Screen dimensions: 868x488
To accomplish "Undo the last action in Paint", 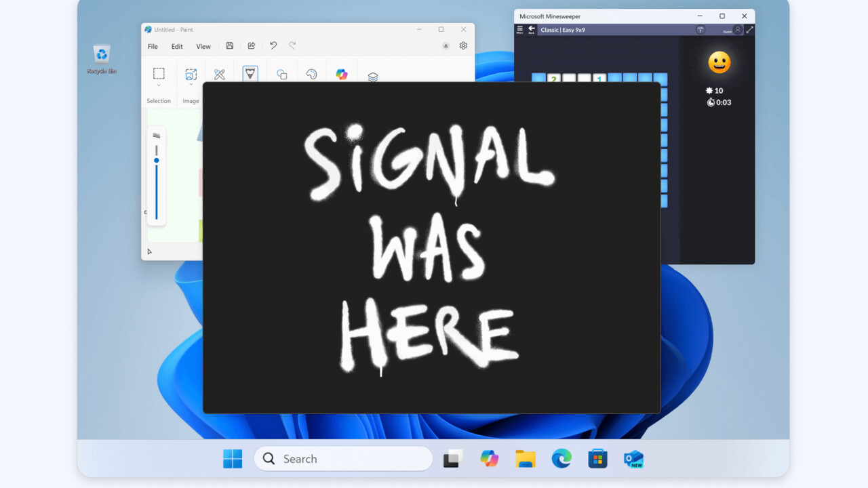I will 273,46.
